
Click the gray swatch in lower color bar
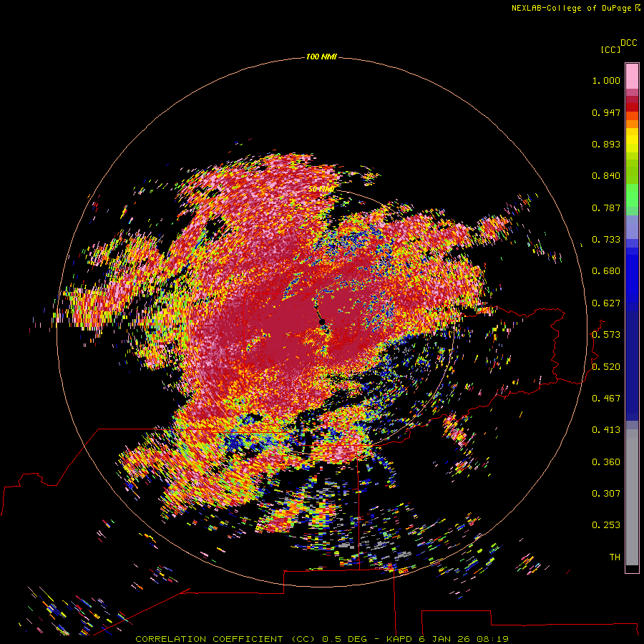[632, 497]
